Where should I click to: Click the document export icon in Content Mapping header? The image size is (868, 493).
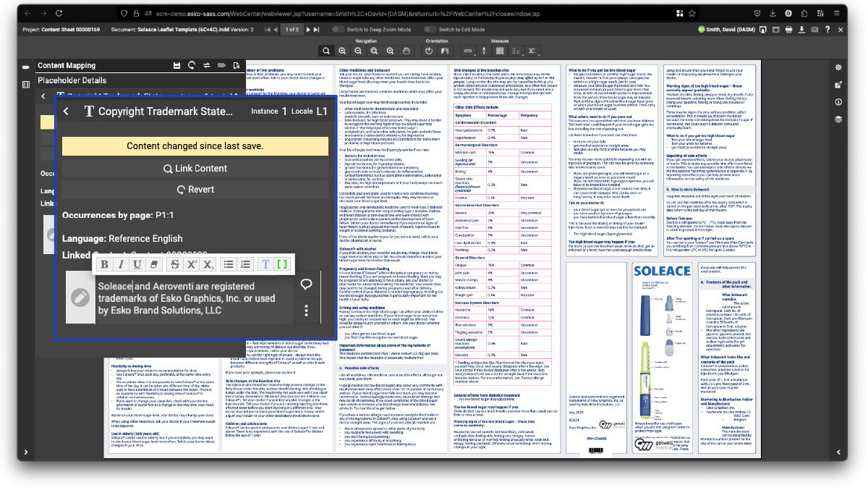tap(236, 65)
